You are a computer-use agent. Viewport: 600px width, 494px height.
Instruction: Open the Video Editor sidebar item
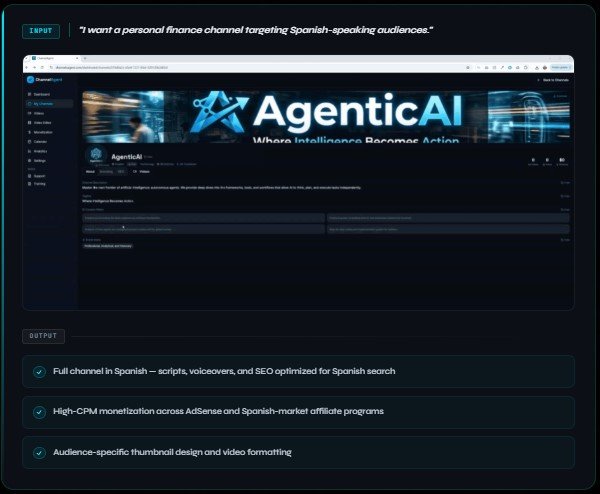click(x=39, y=123)
